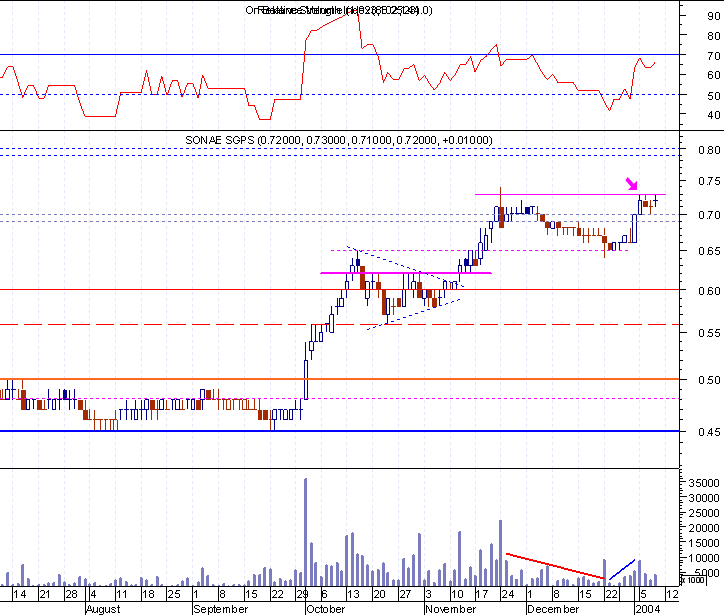Click the 0.45 price axis label
Image resolution: width=724 pixels, height=615 pixels.
pyautogui.click(x=709, y=432)
